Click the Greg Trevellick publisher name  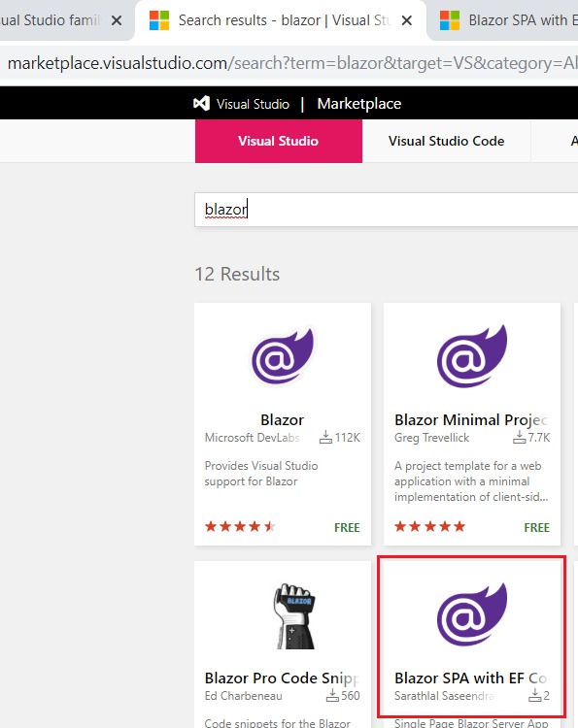pos(431,438)
